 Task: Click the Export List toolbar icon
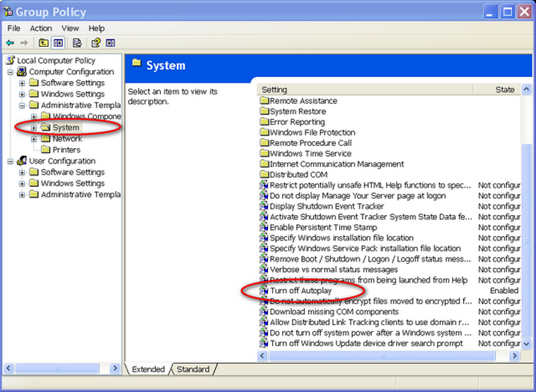pos(77,43)
